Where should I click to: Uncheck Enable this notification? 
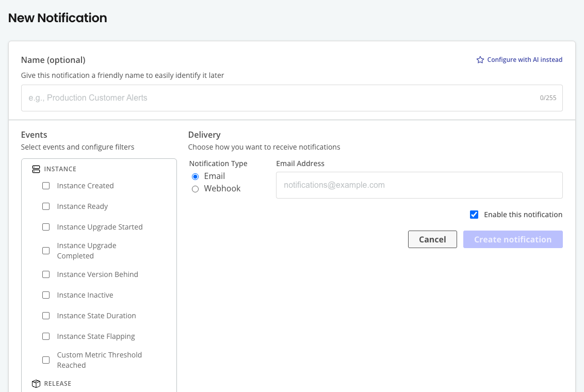click(474, 215)
